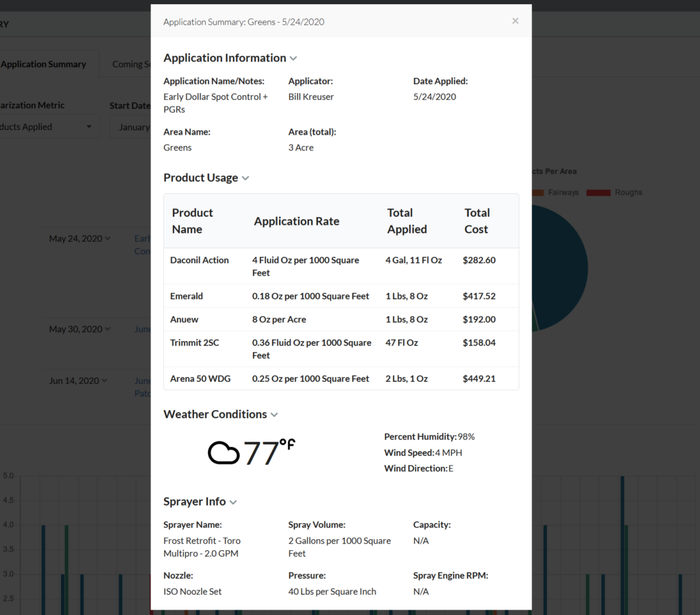The width and height of the screenshot is (700, 615).
Task: Click the dialog title Application Summary: Greens
Action: click(244, 22)
